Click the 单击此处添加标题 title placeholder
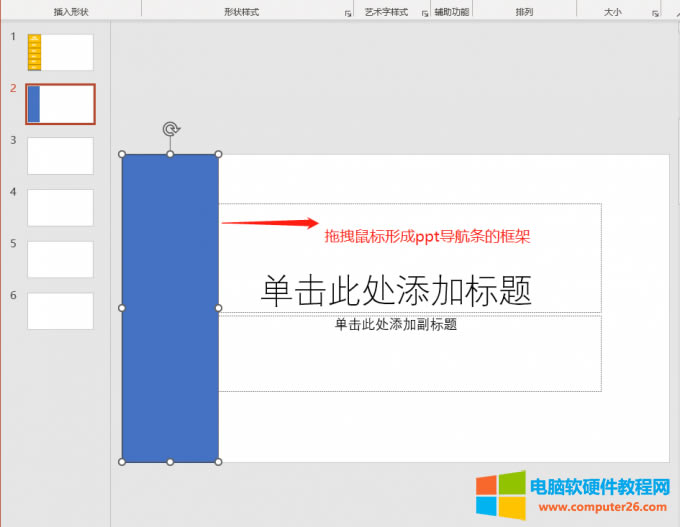The width and height of the screenshot is (680, 527). [x=396, y=290]
